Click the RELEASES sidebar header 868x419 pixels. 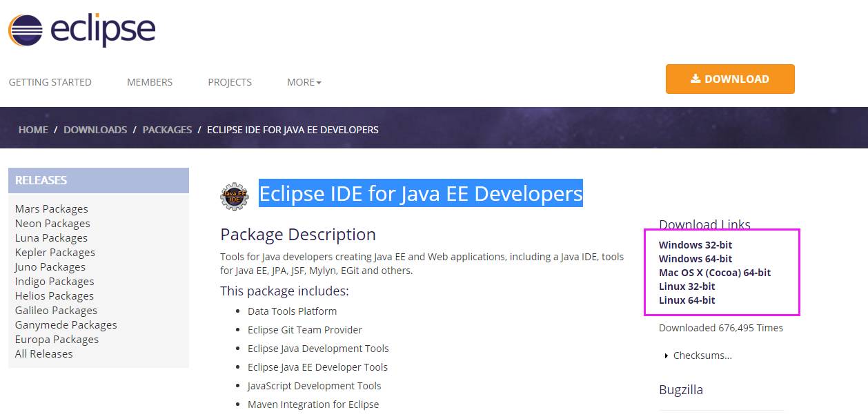click(99, 180)
